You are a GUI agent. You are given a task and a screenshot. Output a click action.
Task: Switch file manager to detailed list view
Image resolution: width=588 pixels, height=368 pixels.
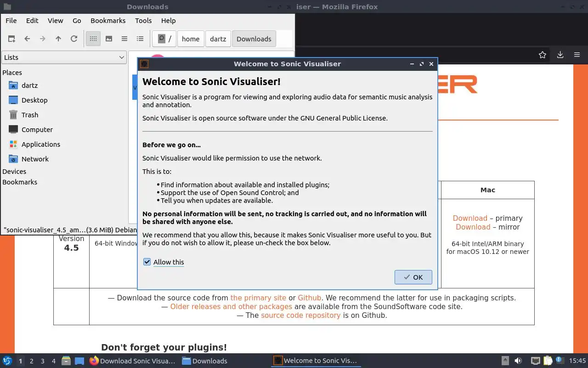point(140,39)
